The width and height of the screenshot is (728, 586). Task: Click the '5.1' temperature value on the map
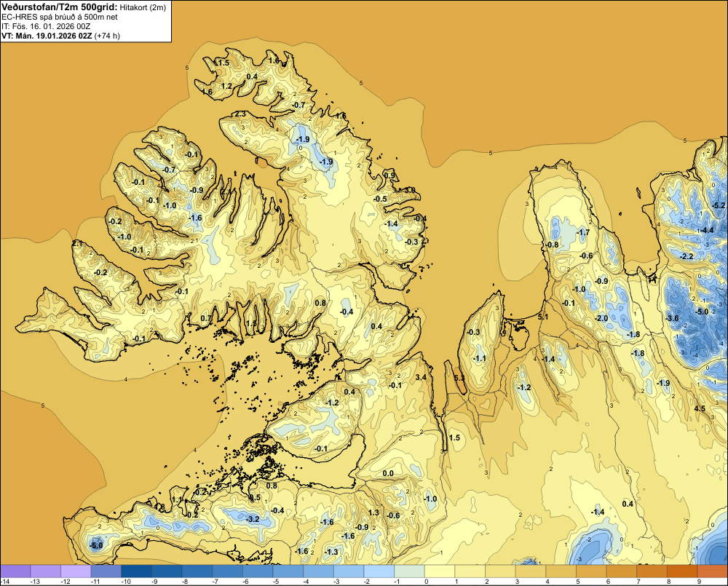pos(543,317)
